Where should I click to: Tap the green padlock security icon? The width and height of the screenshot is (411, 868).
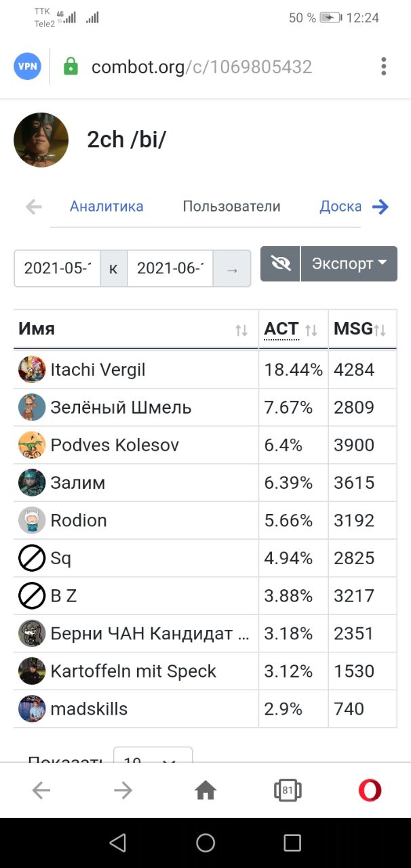pyautogui.click(x=71, y=66)
